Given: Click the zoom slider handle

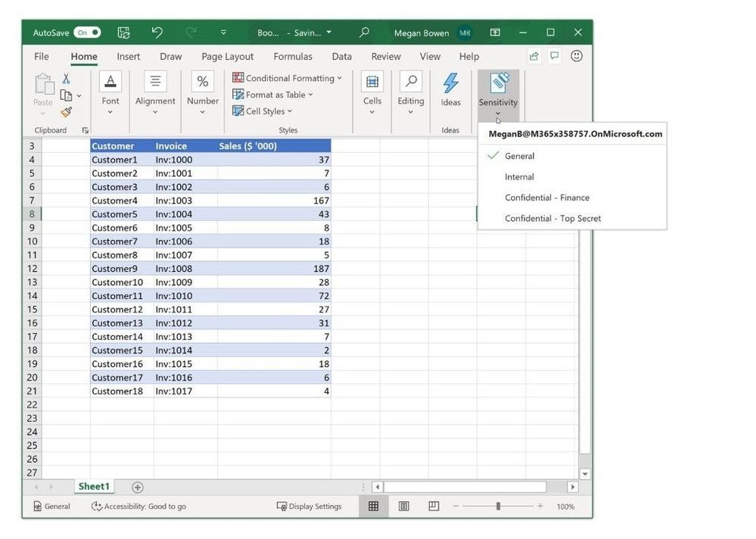Looking at the screenshot, I should pos(498,506).
